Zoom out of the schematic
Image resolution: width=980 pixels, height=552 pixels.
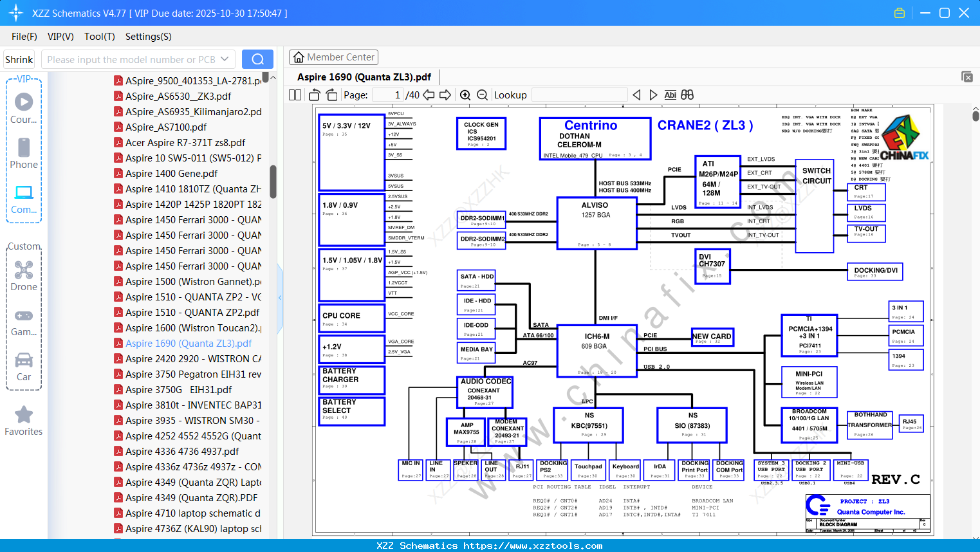point(482,95)
